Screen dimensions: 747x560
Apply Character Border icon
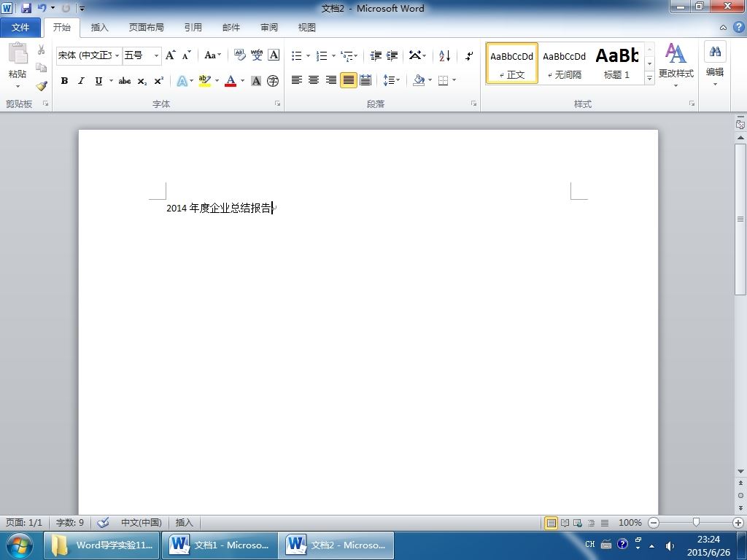[274, 55]
